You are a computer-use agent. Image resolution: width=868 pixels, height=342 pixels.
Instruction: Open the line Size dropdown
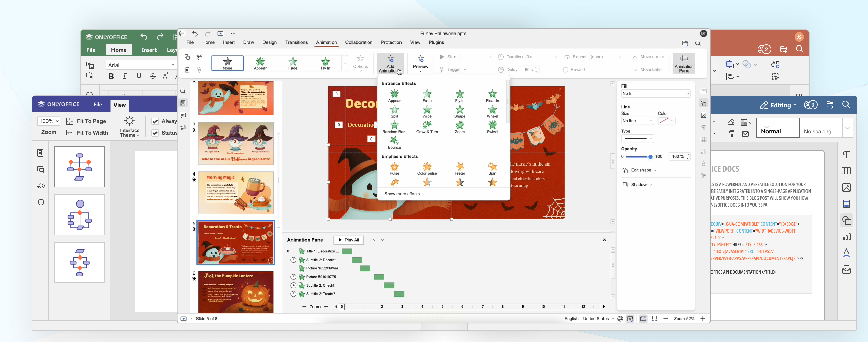637,121
